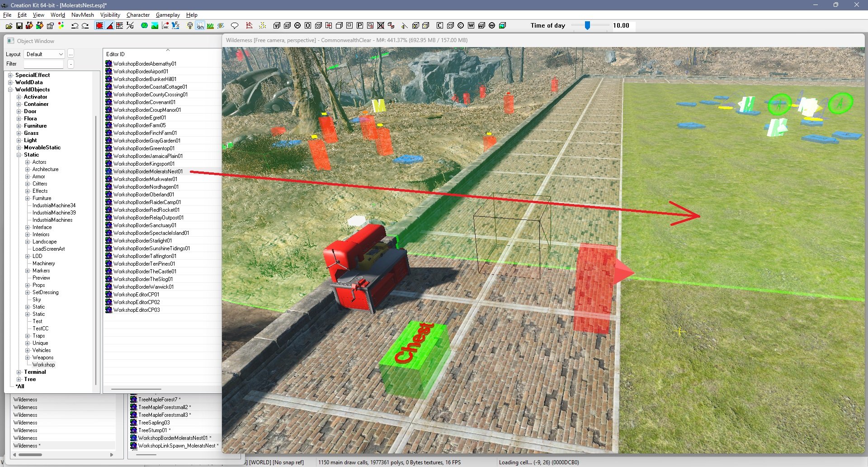This screenshot has width=868, height=467.
Task: Open the Layout dropdown showing Default
Action: 44,54
